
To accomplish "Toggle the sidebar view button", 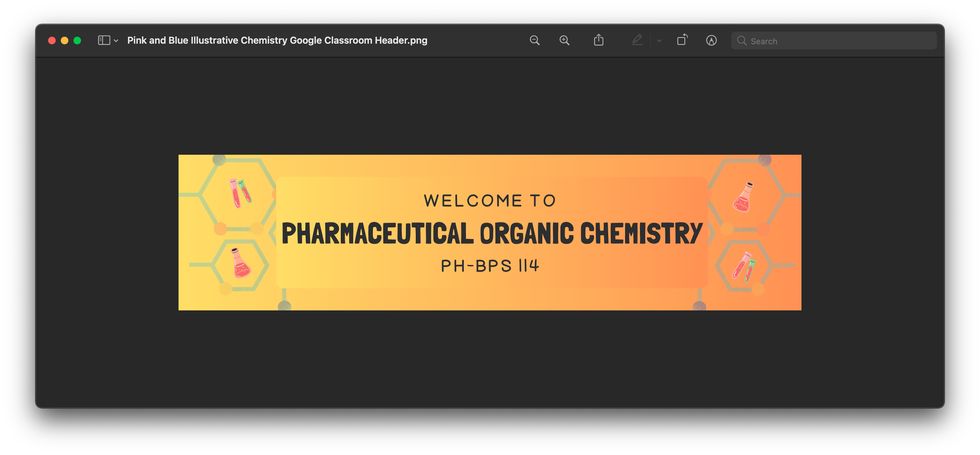I will coord(104,40).
